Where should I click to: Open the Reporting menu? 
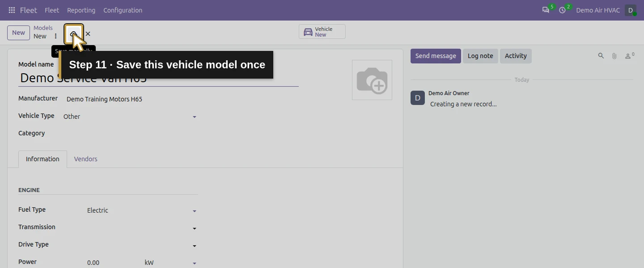point(81,10)
